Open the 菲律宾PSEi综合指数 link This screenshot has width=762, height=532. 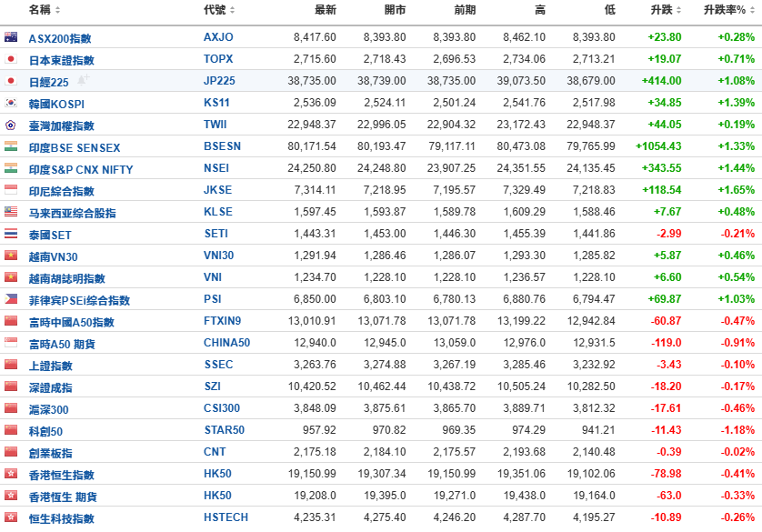click(x=79, y=300)
